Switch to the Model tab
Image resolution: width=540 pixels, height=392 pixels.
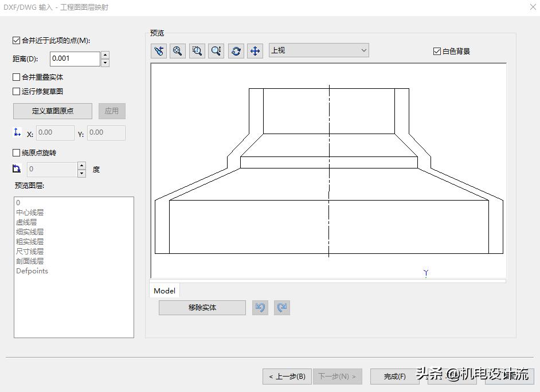click(164, 291)
